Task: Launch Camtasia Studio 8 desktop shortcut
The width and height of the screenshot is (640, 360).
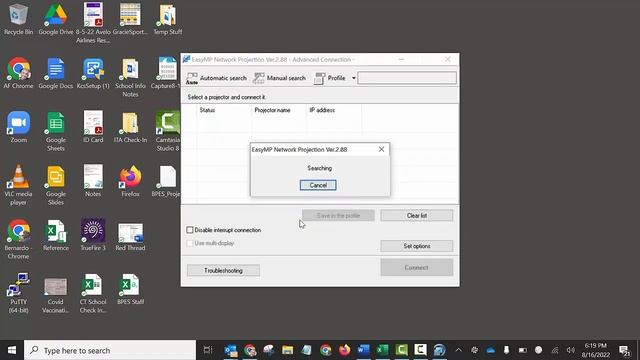Action: (167, 131)
